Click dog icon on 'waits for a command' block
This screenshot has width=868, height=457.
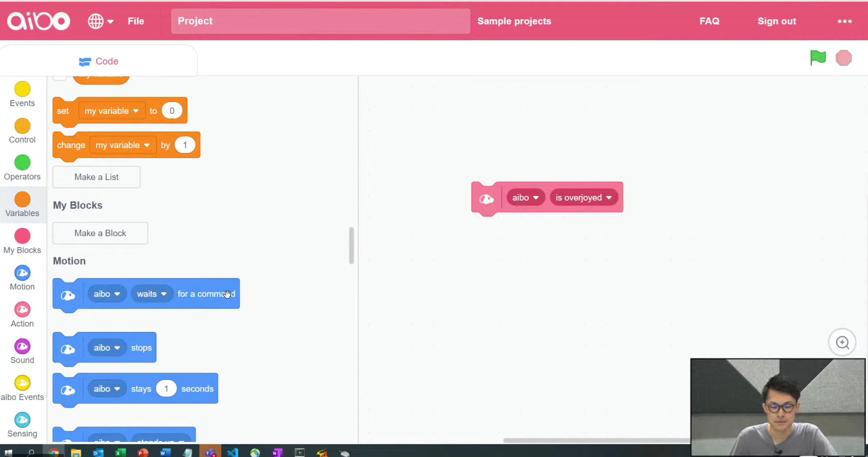coord(68,296)
